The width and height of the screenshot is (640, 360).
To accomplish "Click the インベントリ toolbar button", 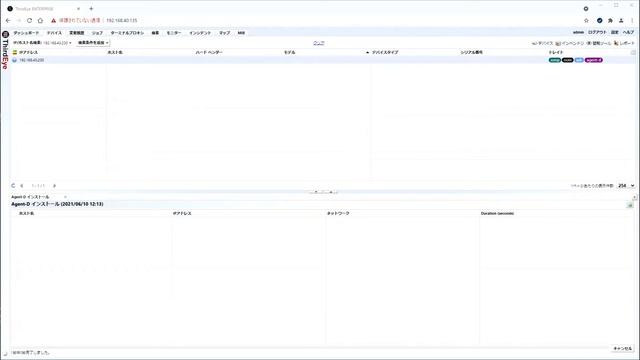I will (x=569, y=43).
